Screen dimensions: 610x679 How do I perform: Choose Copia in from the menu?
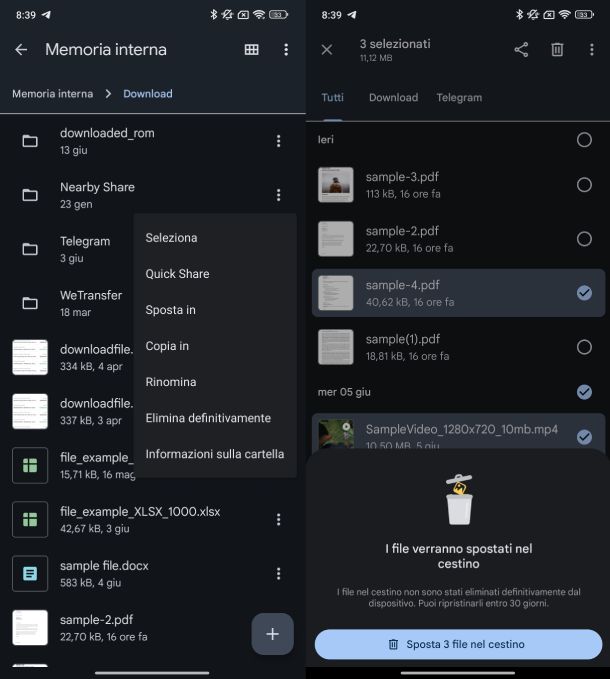[167, 346]
